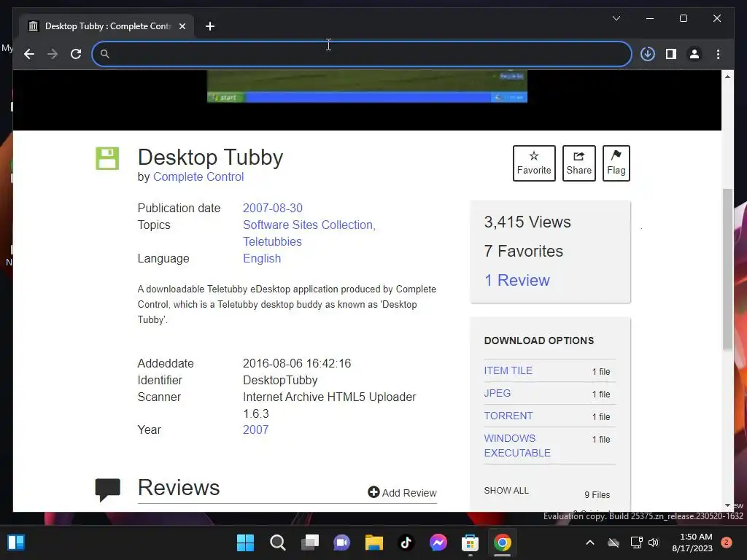Click the address bar input field
This screenshot has height=560, width=747.
(362, 54)
